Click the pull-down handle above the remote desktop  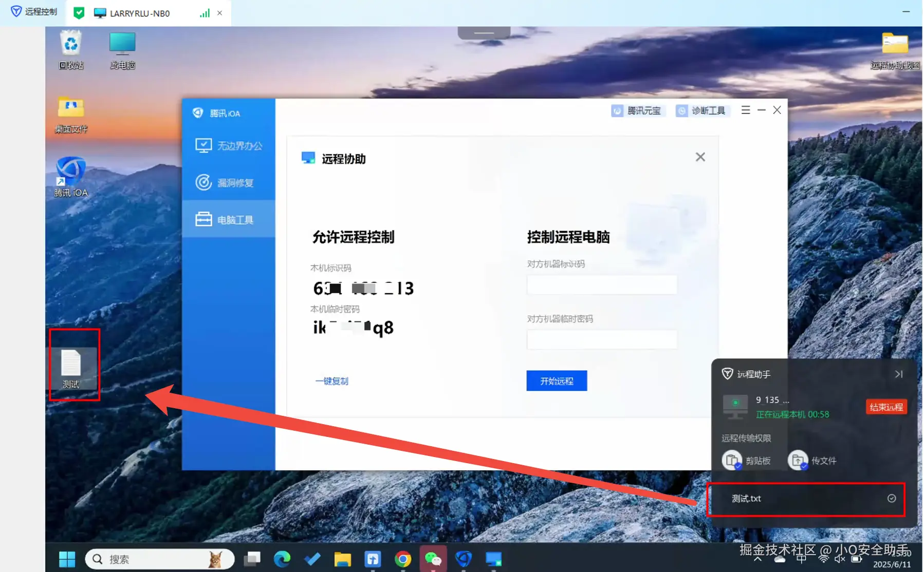point(484,33)
